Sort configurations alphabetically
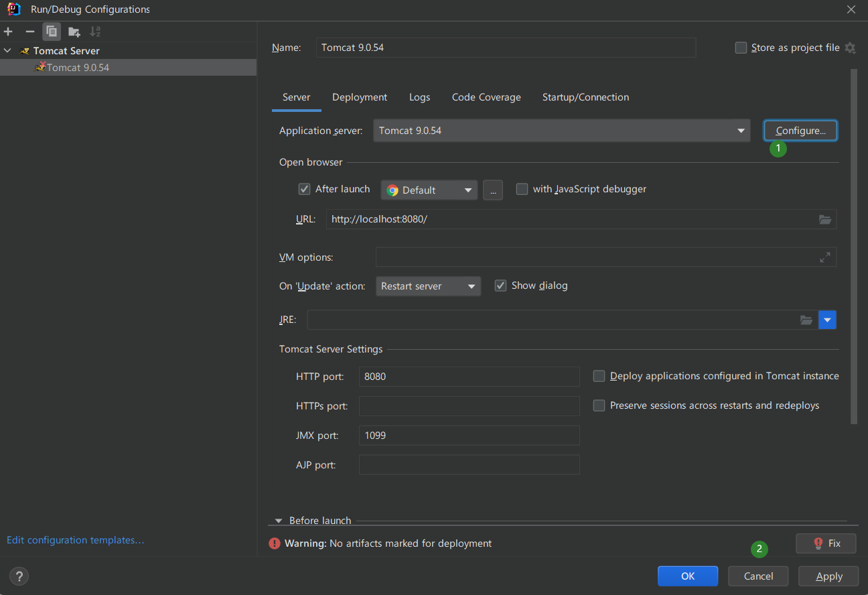 tap(96, 31)
